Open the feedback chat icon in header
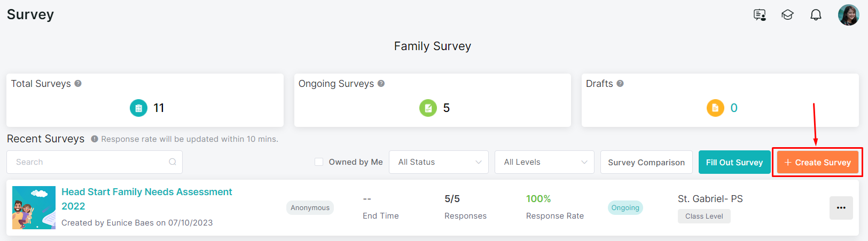The width and height of the screenshot is (868, 241). click(x=760, y=15)
